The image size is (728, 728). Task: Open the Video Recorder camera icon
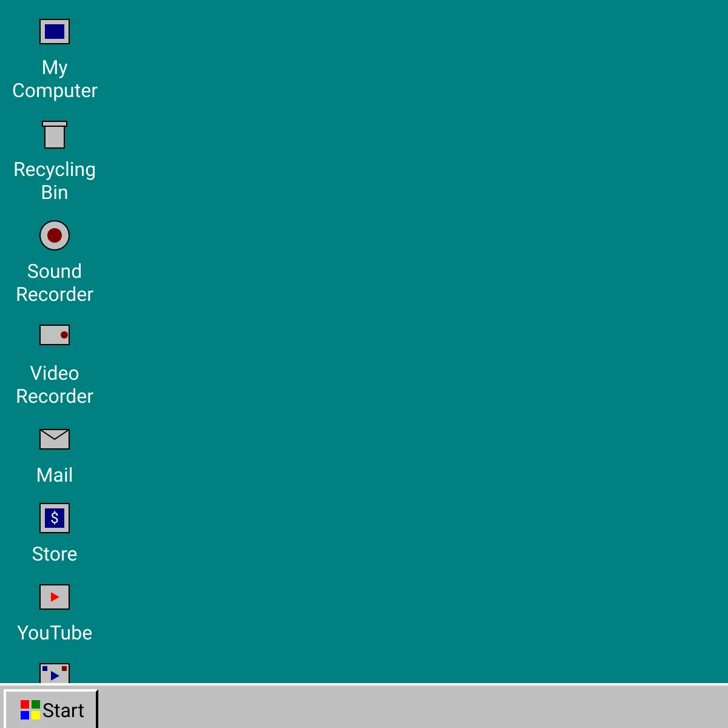55,335
